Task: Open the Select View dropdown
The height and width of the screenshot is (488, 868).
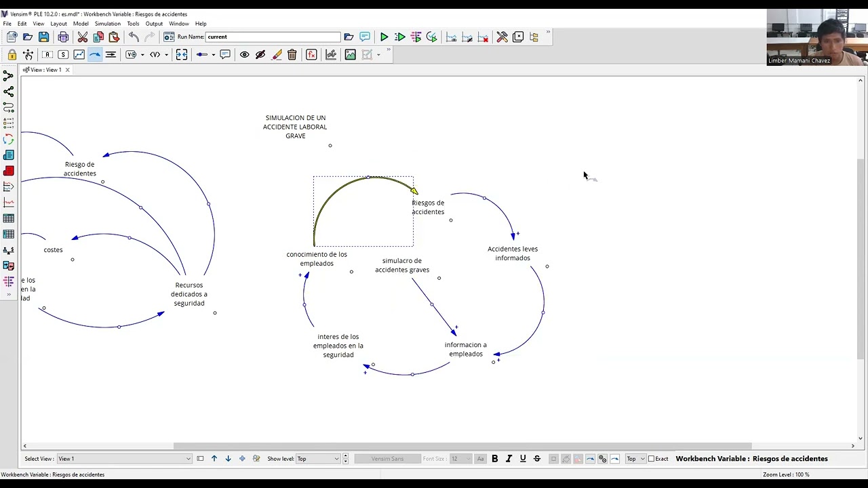Action: [124, 459]
